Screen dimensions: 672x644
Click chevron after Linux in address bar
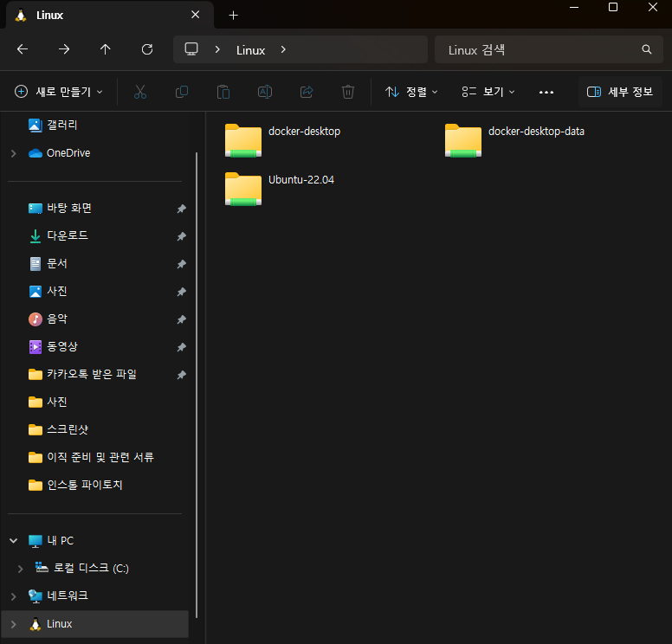(283, 49)
